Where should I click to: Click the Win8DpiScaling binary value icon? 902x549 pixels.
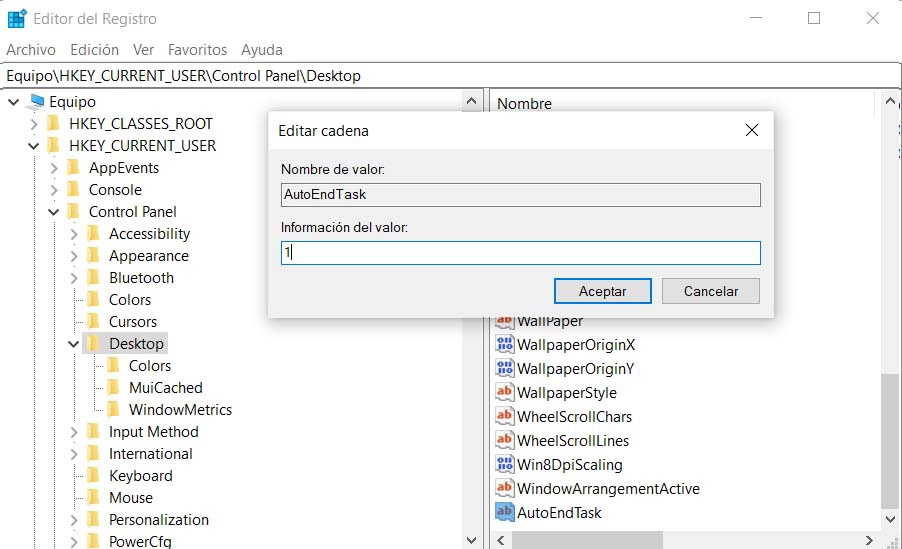505,464
